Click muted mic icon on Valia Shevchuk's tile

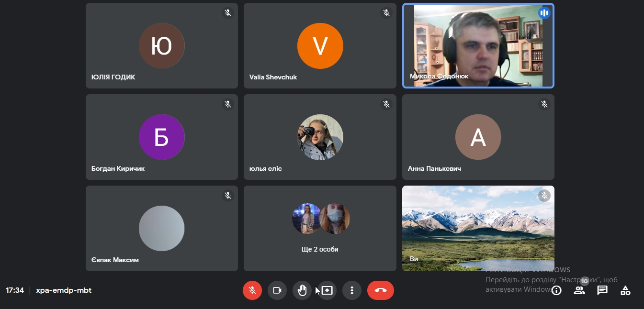point(386,13)
